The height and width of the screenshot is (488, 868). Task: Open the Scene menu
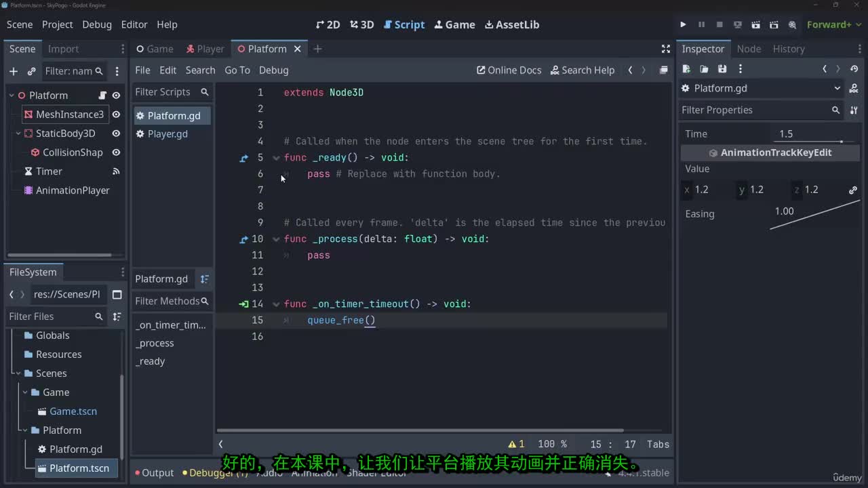(20, 24)
